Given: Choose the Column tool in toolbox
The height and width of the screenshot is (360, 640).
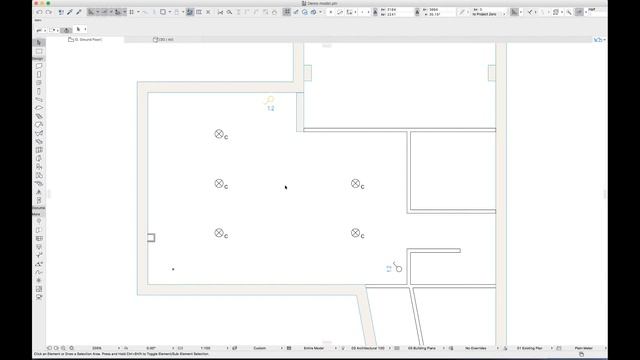Looking at the screenshot, I should point(39,91).
